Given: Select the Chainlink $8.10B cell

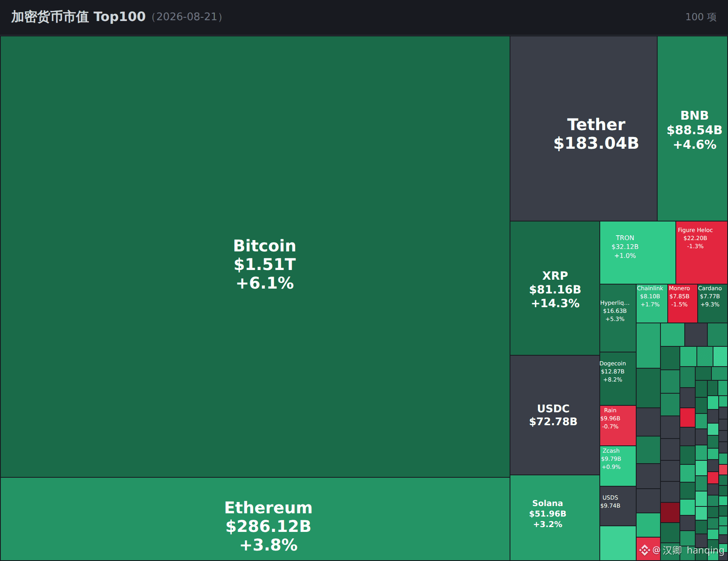Looking at the screenshot, I should (x=652, y=304).
